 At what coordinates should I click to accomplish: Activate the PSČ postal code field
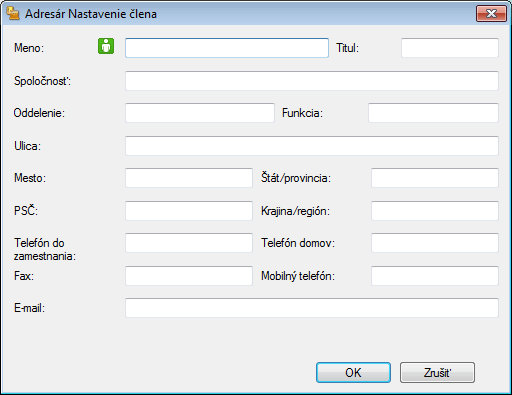pyautogui.click(x=189, y=211)
